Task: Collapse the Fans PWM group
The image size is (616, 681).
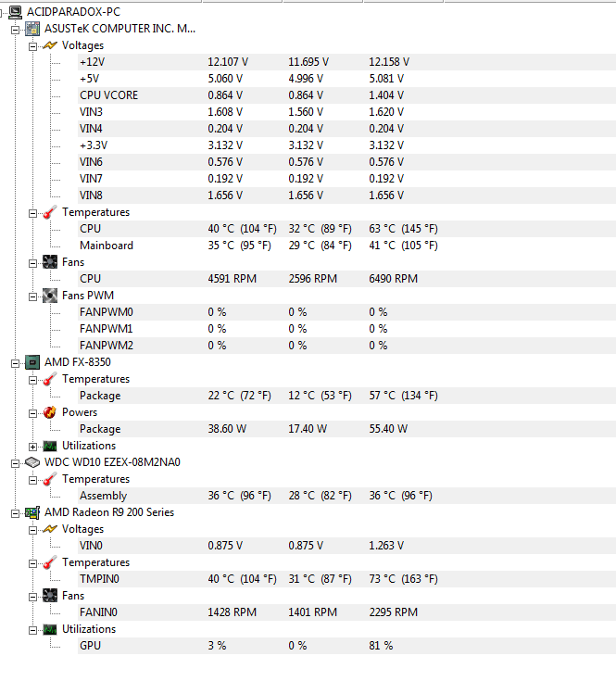Action: click(x=33, y=296)
